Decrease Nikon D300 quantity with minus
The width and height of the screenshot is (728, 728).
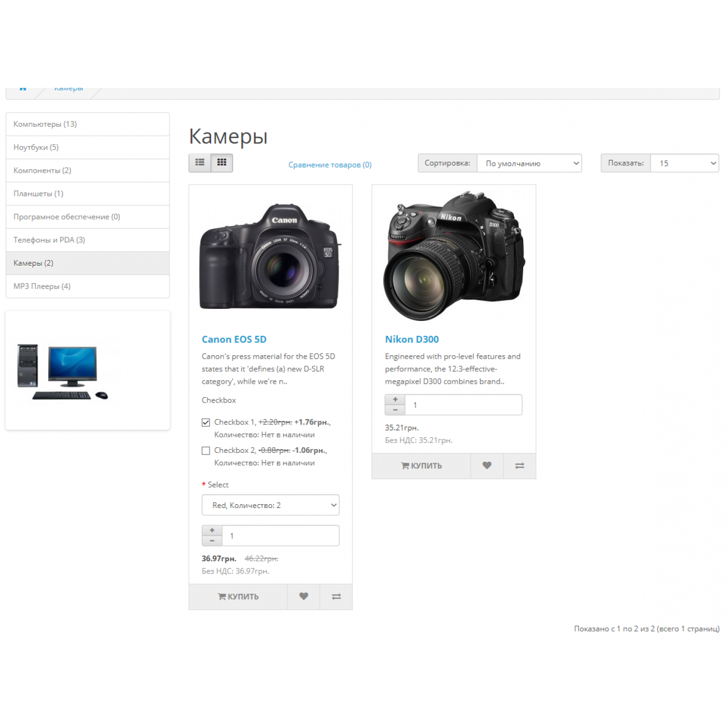pyautogui.click(x=395, y=410)
